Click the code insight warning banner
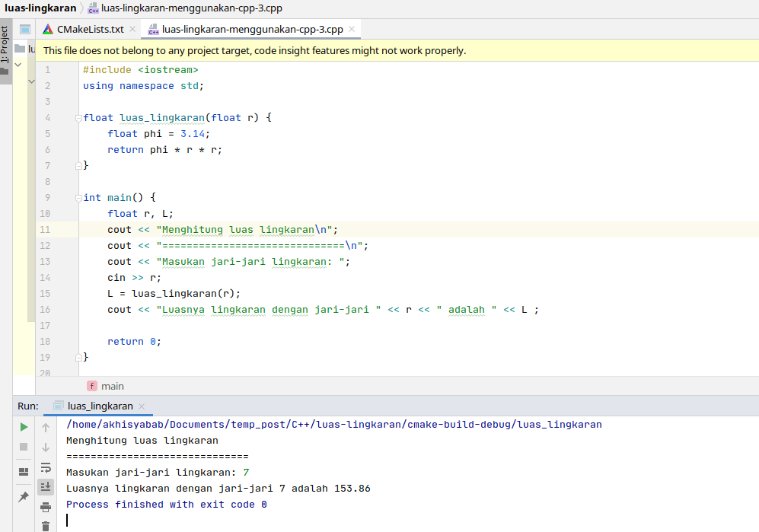Image resolution: width=759 pixels, height=532 pixels. pos(397,50)
